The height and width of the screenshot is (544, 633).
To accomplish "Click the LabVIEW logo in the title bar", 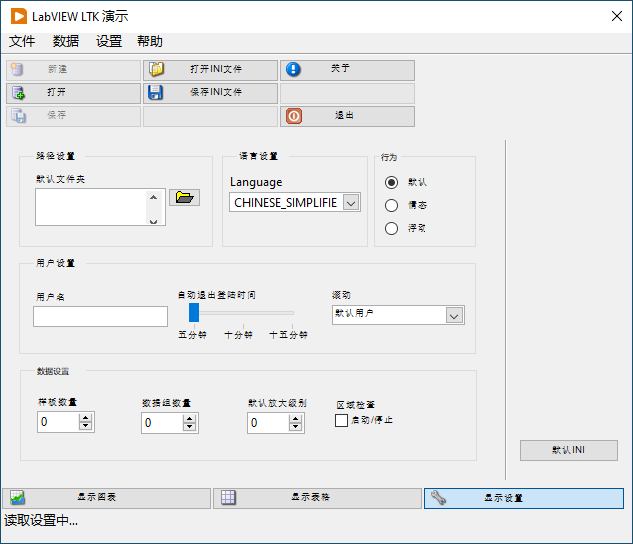I will (x=19, y=17).
